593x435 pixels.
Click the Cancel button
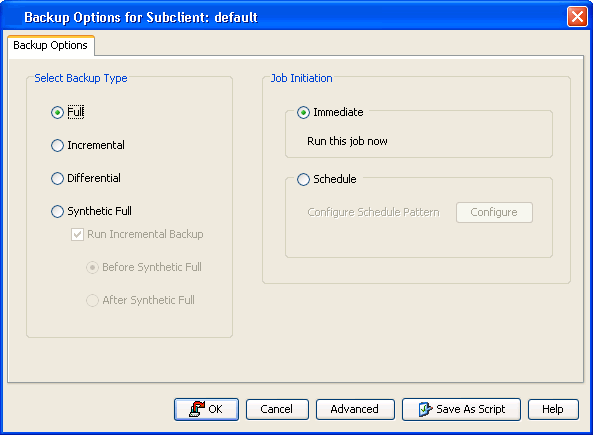coord(277,409)
